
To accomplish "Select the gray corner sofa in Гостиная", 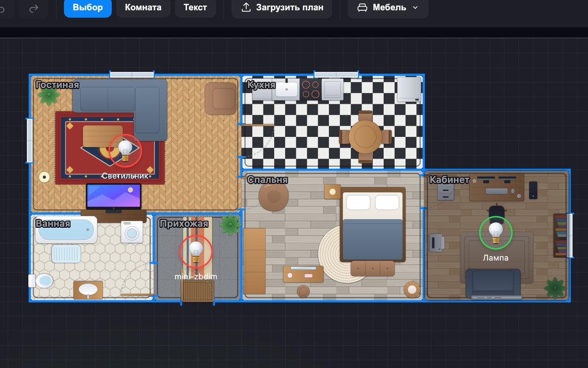I will (x=121, y=109).
